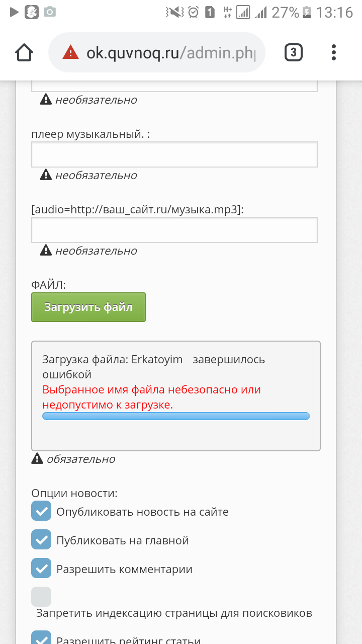This screenshot has height=644, width=362.
Task: Click the red file name error message
Action: pyautogui.click(x=151, y=397)
